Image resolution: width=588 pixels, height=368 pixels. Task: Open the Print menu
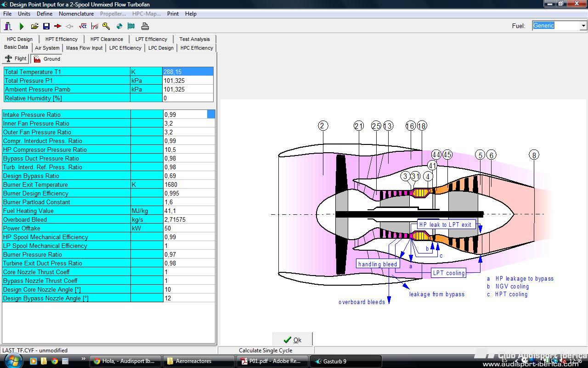point(173,14)
